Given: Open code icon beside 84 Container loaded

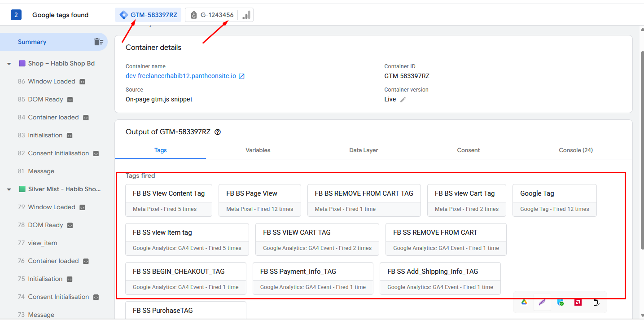Looking at the screenshot, I should (x=86, y=118).
